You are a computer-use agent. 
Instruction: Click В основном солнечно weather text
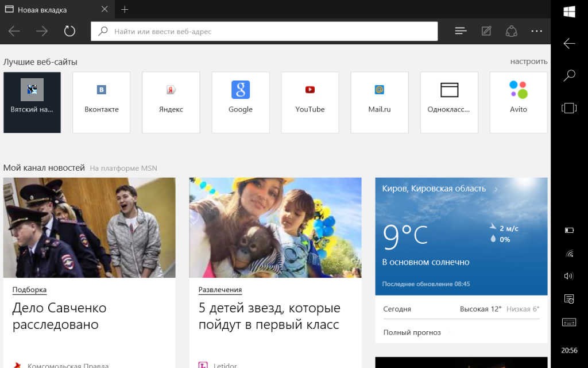coord(425,262)
